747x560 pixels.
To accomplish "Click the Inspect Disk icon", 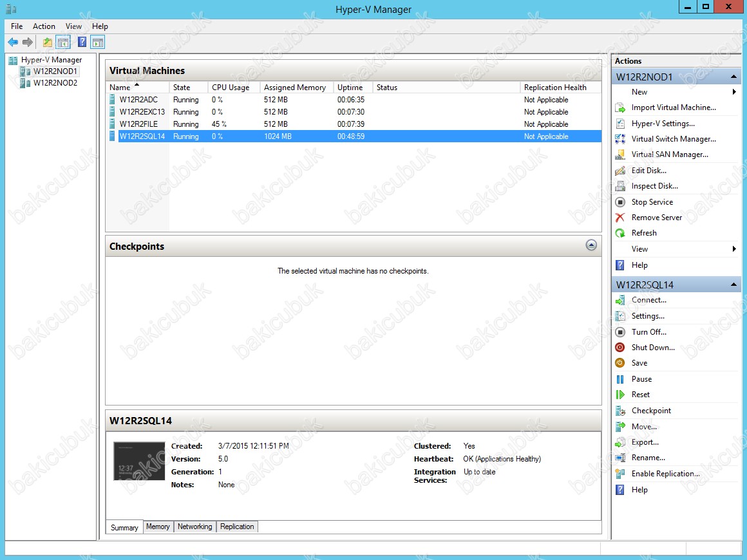I will click(x=619, y=186).
